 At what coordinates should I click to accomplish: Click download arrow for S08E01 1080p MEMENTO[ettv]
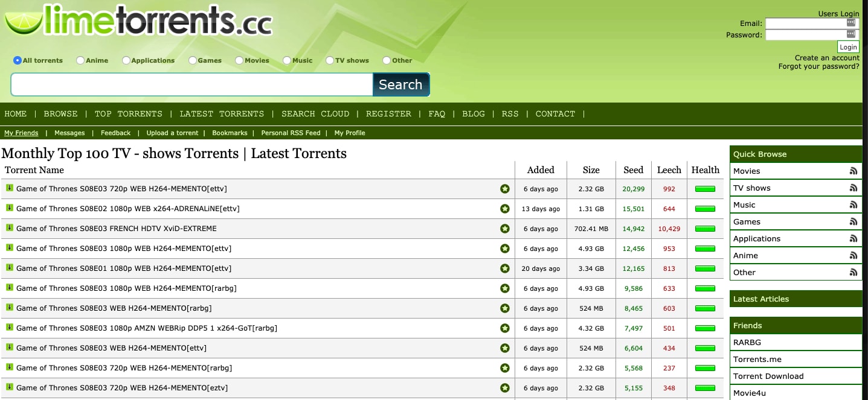point(10,268)
